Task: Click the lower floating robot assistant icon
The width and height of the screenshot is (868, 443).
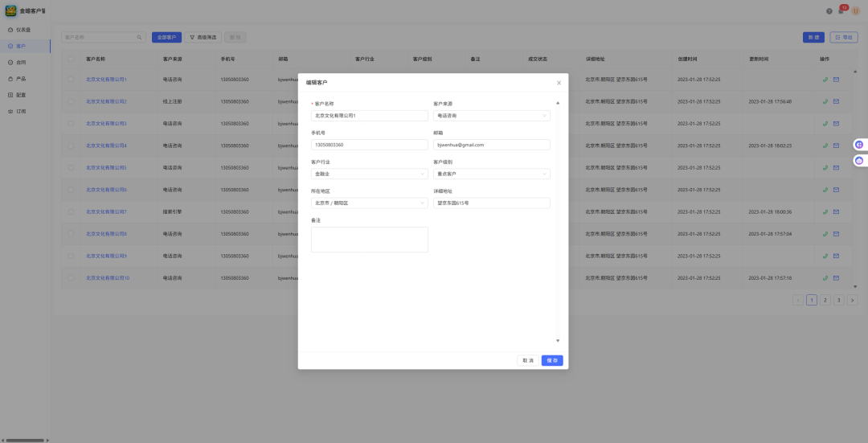Action: click(x=859, y=161)
